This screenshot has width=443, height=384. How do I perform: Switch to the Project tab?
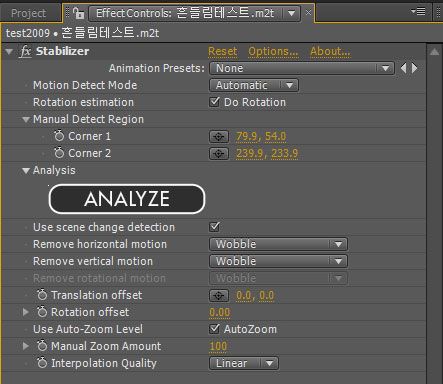pyautogui.click(x=28, y=13)
